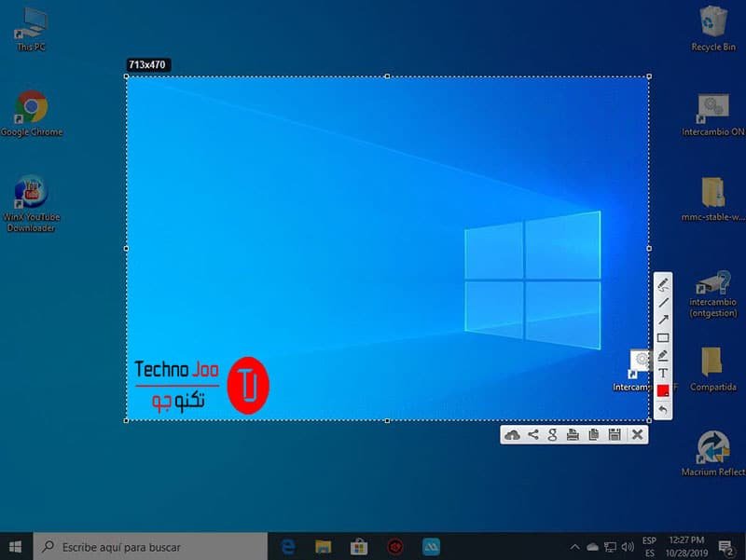The image size is (746, 560).
Task: Print the selected screenshot area
Action: pyautogui.click(x=573, y=434)
